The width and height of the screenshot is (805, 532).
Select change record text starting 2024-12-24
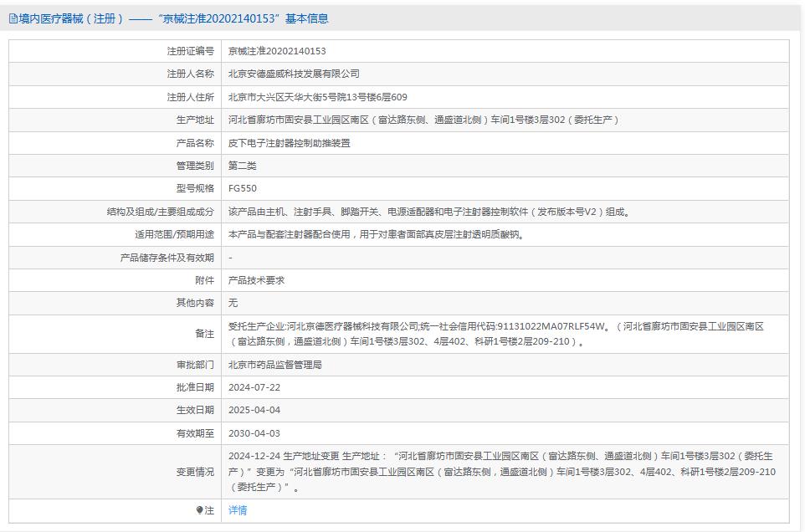point(502,472)
